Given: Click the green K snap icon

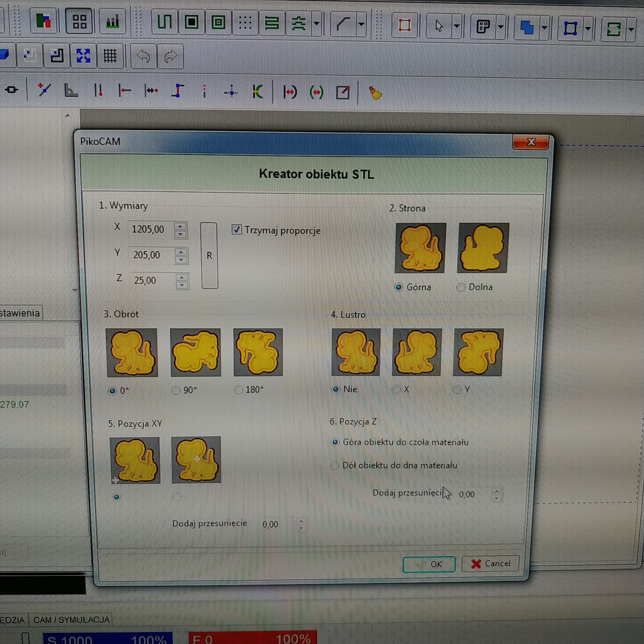Looking at the screenshot, I should pyautogui.click(x=258, y=92).
